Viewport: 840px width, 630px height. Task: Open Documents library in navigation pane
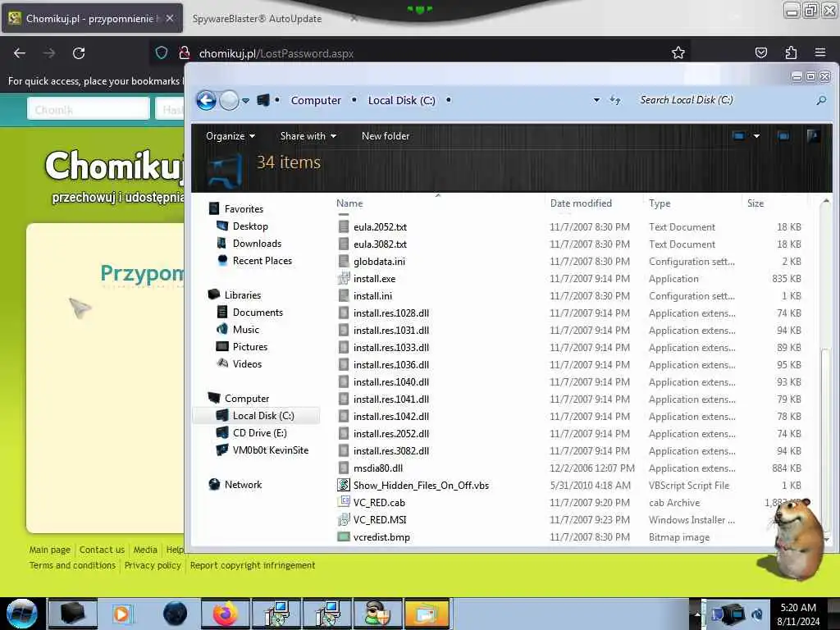click(258, 312)
